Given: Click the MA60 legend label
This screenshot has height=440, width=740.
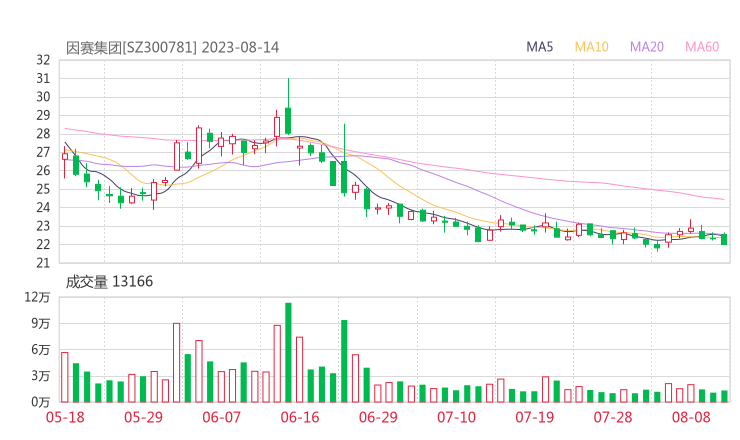Looking at the screenshot, I should [702, 47].
